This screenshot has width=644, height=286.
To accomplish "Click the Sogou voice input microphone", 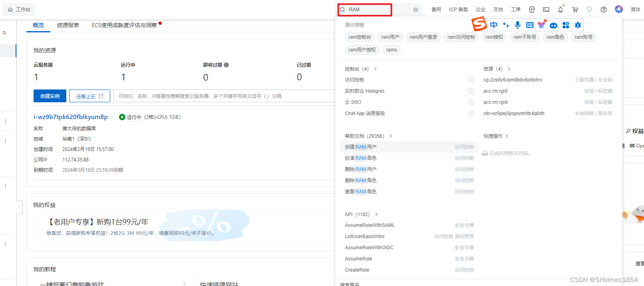I will click(517, 25).
